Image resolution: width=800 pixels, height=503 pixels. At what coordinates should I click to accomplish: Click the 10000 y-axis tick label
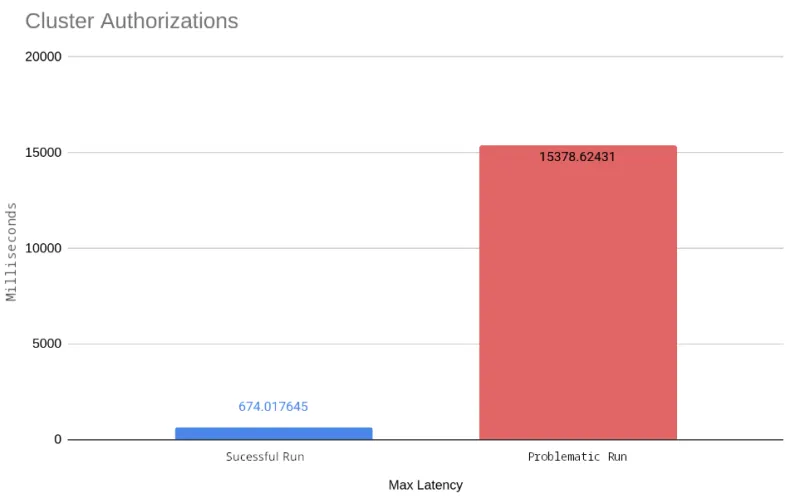44,248
